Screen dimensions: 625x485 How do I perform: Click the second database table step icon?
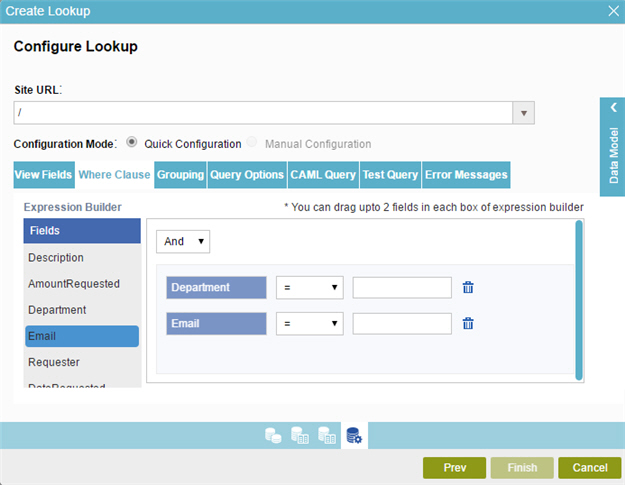[x=299, y=435]
